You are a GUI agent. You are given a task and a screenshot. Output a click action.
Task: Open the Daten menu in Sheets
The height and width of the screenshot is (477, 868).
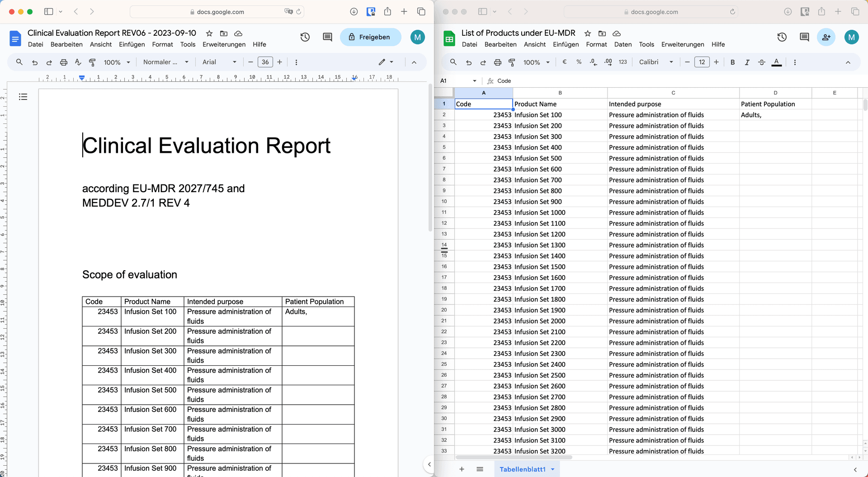[x=623, y=44]
